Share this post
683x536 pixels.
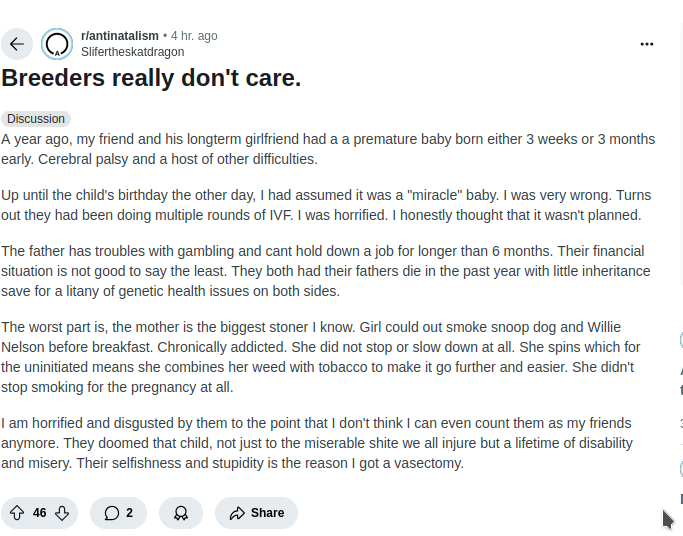pos(256,513)
